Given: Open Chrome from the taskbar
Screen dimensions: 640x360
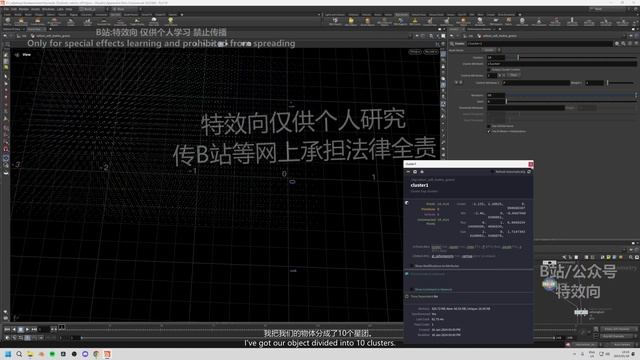Looking at the screenshot, I should [x=96, y=354].
